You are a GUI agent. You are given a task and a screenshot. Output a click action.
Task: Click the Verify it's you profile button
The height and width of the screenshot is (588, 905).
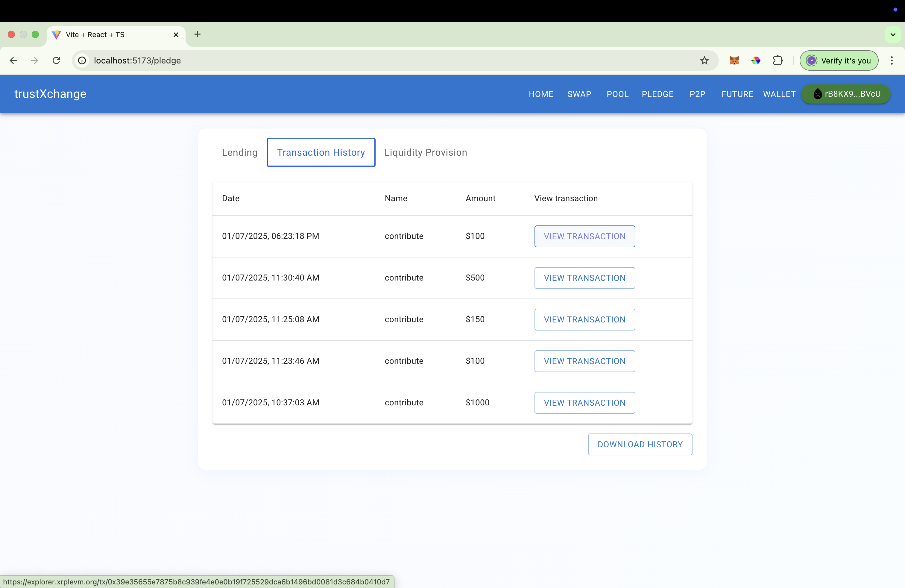pyautogui.click(x=839, y=60)
